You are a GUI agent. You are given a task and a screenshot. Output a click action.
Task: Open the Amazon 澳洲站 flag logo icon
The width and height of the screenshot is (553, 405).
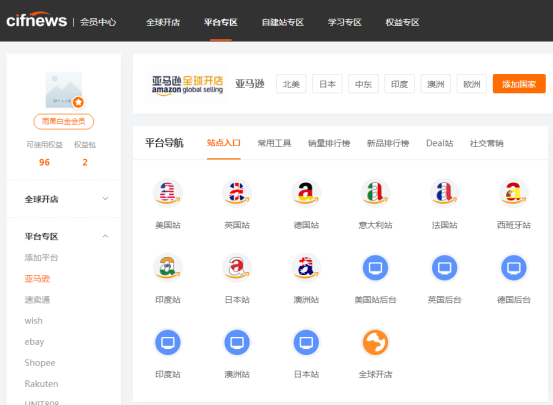pyautogui.click(x=306, y=268)
